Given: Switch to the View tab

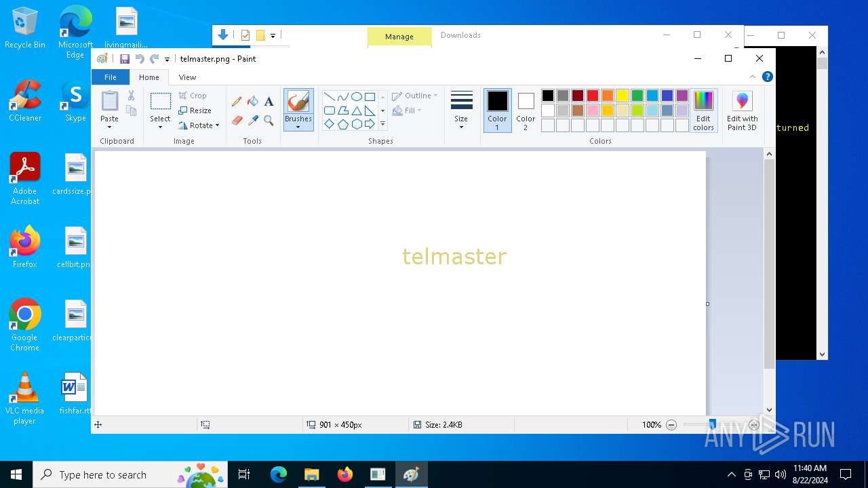Looking at the screenshot, I should 187,77.
